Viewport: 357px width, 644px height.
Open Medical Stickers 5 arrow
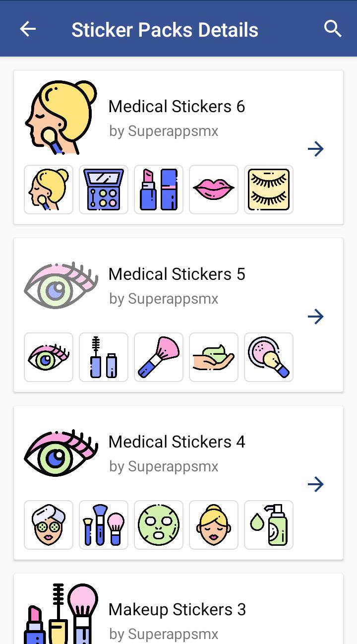[x=316, y=317]
